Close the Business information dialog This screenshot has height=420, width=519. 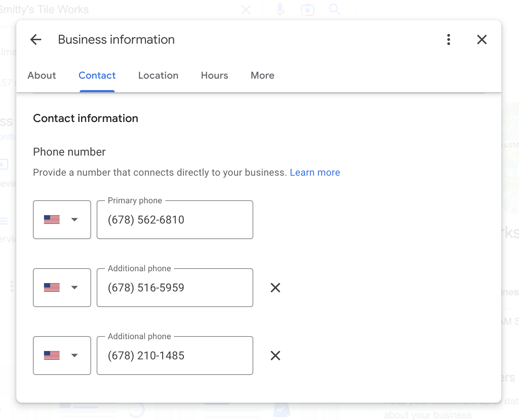(482, 40)
